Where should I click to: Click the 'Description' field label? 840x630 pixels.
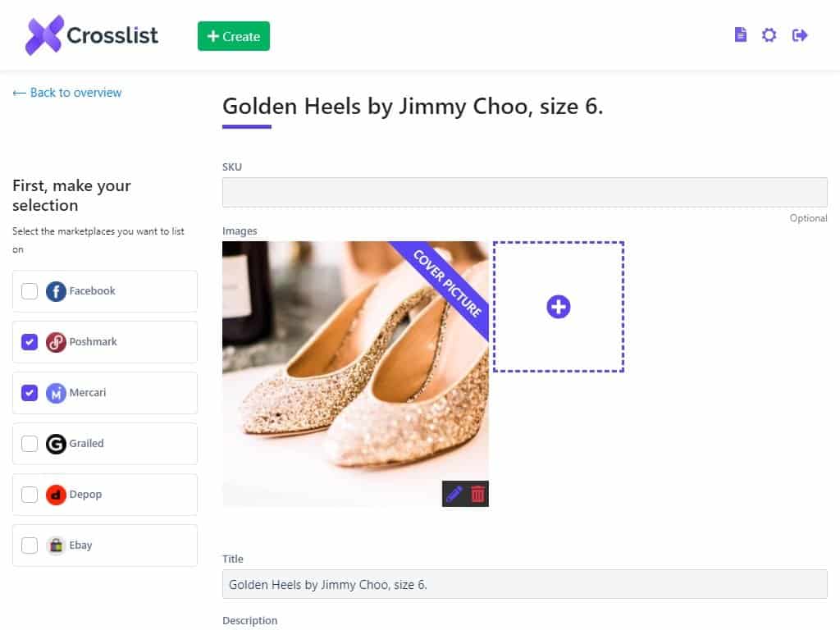[249, 620]
